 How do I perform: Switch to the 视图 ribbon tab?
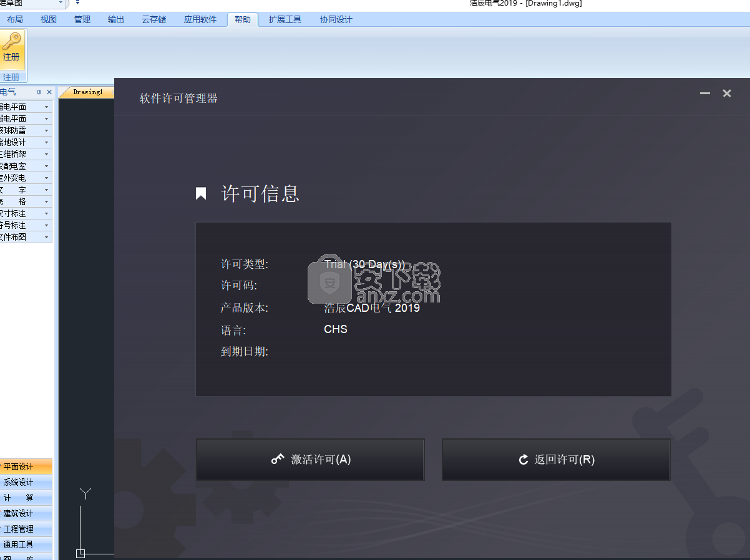click(49, 19)
